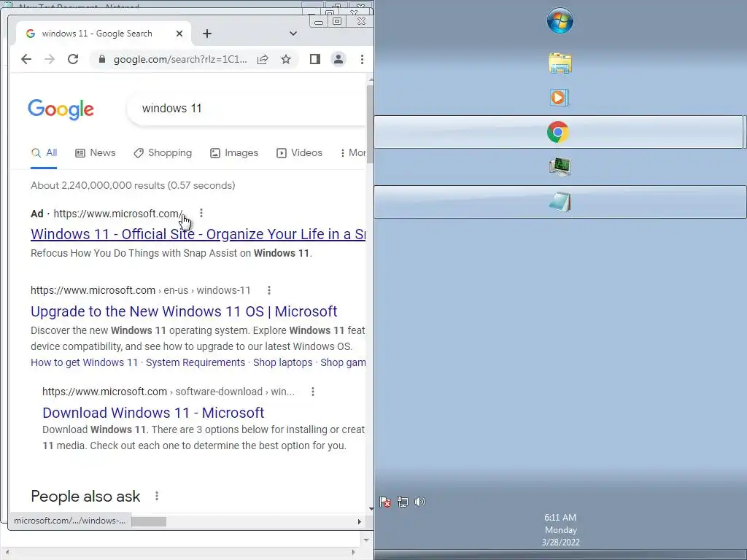Switch to Images results tab

click(234, 153)
